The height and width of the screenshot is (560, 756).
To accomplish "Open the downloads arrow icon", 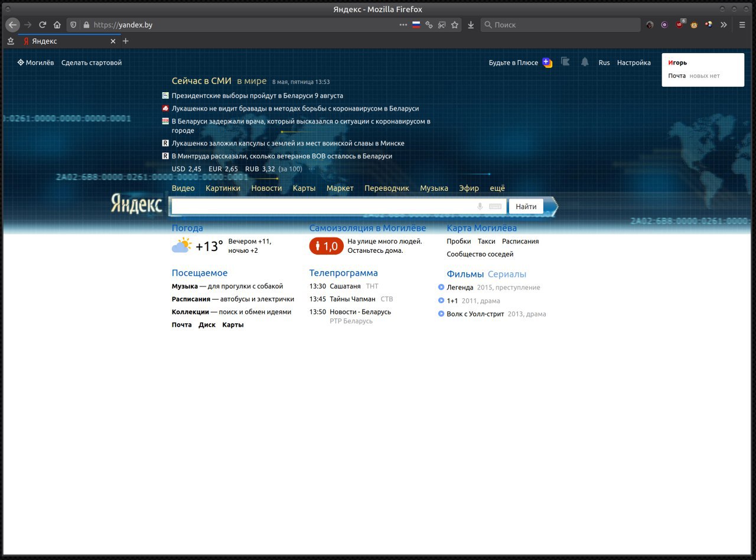I will click(x=471, y=25).
